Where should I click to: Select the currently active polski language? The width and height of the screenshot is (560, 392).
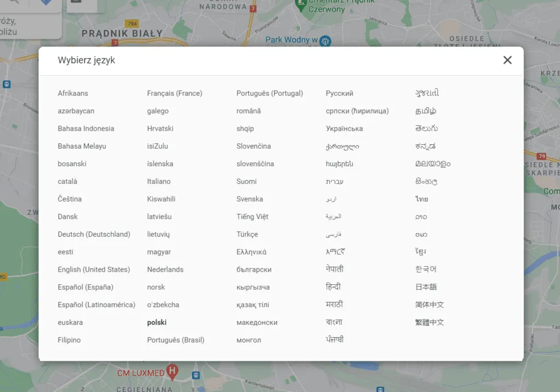pyautogui.click(x=156, y=322)
